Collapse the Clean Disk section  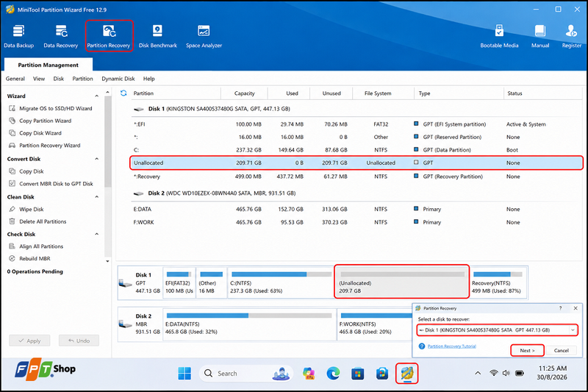click(97, 197)
